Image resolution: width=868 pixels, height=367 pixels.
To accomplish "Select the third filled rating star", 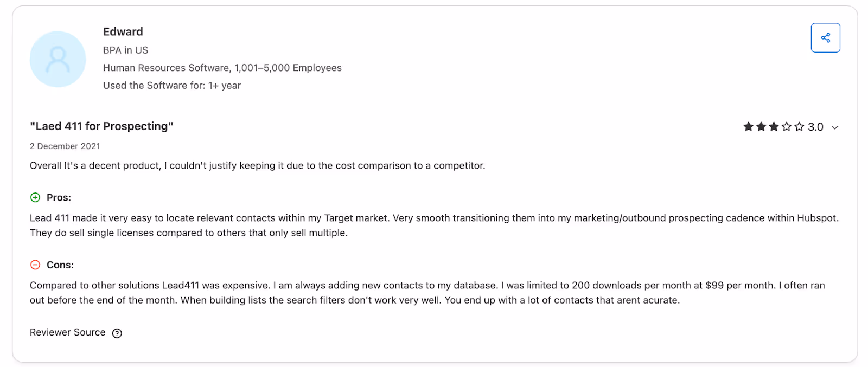I will coord(774,126).
